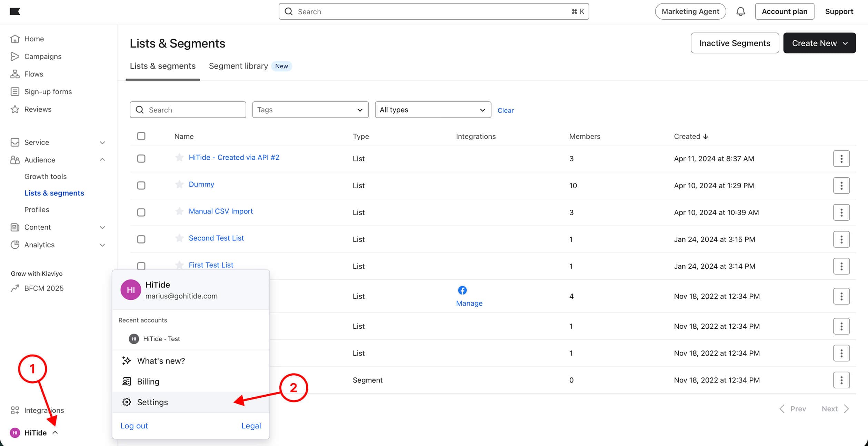Check the Second Test List checkbox
Image resolution: width=868 pixels, height=446 pixels.
click(x=141, y=239)
